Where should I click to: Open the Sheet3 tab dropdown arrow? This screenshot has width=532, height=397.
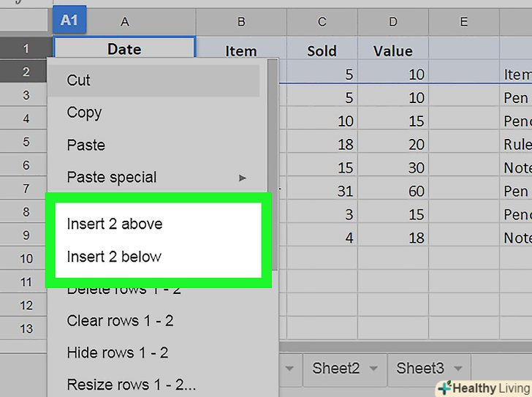458,368
